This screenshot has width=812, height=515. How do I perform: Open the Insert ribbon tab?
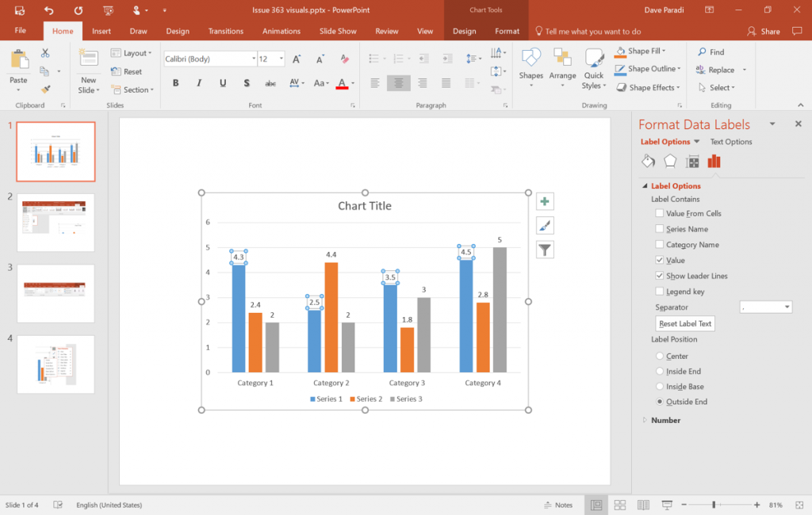click(101, 32)
